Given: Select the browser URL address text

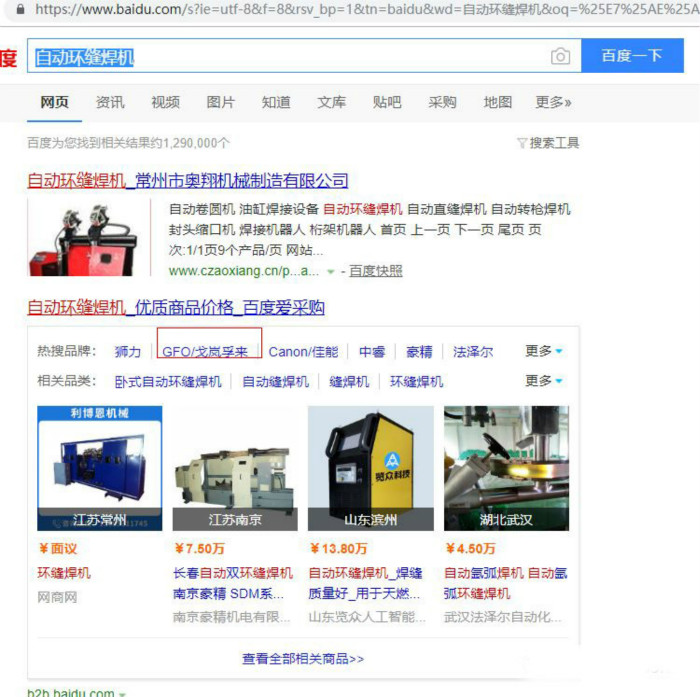Looking at the screenshot, I should point(367,8).
